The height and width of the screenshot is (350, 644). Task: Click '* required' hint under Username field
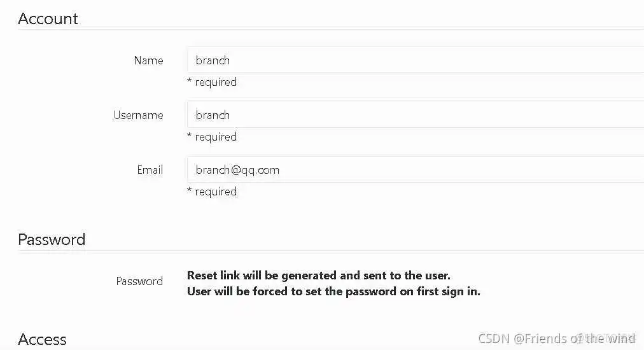click(x=212, y=137)
